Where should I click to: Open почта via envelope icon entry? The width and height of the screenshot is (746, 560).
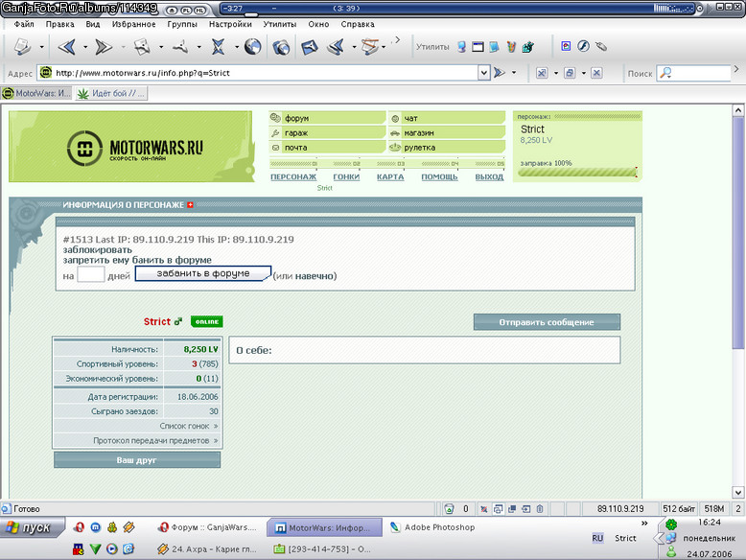(327, 148)
